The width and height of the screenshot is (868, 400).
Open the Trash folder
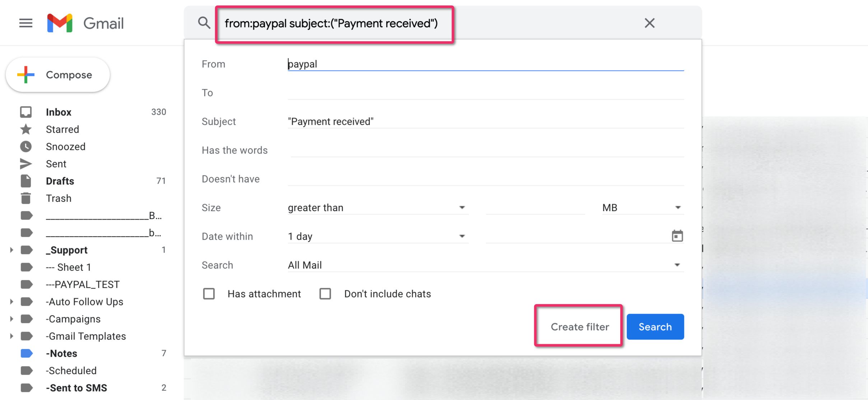click(x=59, y=198)
